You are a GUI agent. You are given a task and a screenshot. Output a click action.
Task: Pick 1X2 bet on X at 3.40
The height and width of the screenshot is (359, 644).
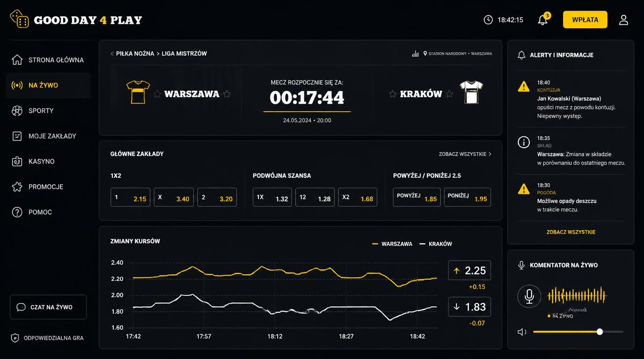(x=174, y=197)
